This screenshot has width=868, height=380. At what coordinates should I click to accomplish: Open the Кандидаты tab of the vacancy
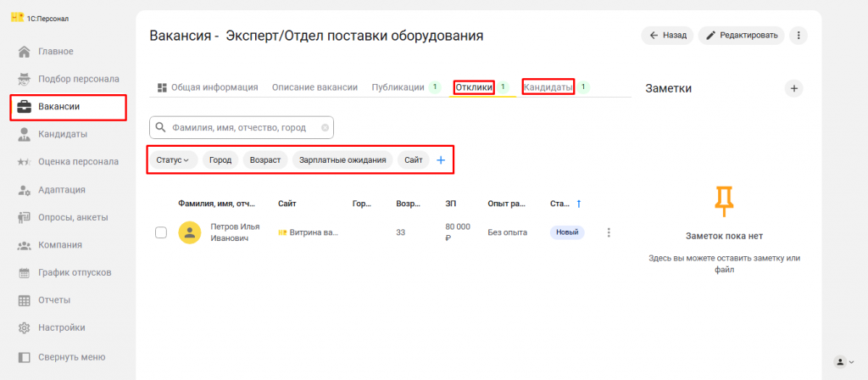(548, 87)
